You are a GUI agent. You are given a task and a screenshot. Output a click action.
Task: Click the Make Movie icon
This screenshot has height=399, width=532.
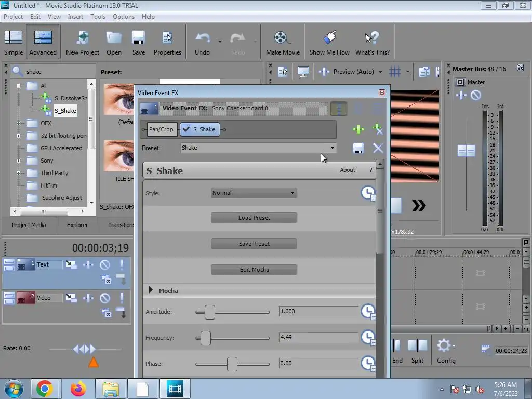(282, 38)
